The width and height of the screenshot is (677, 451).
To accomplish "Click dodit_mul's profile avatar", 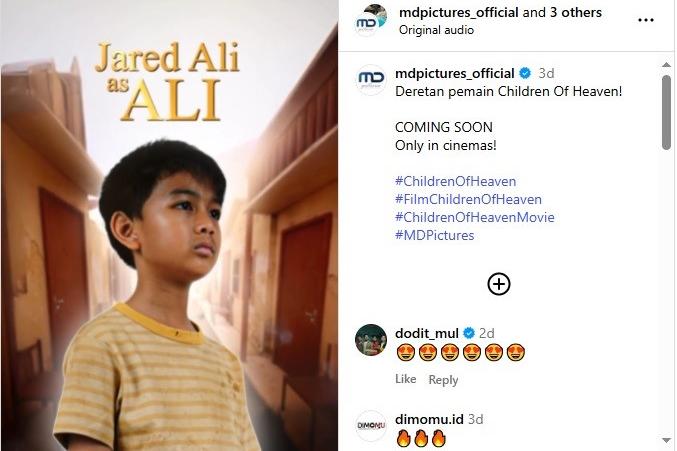I will 371,340.
